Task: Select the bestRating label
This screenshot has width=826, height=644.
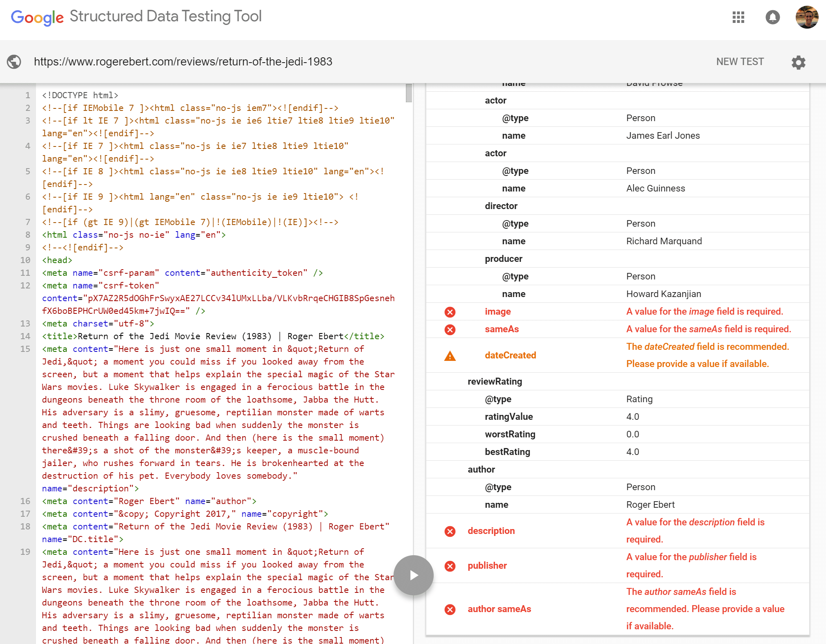Action: pos(507,452)
